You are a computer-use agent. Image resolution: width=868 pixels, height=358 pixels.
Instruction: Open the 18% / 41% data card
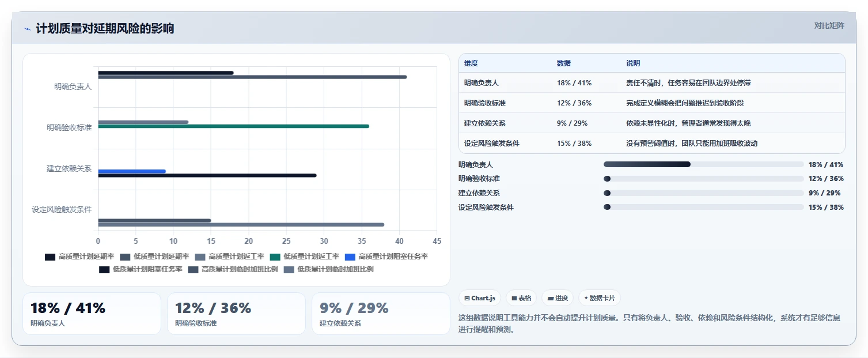(92, 314)
